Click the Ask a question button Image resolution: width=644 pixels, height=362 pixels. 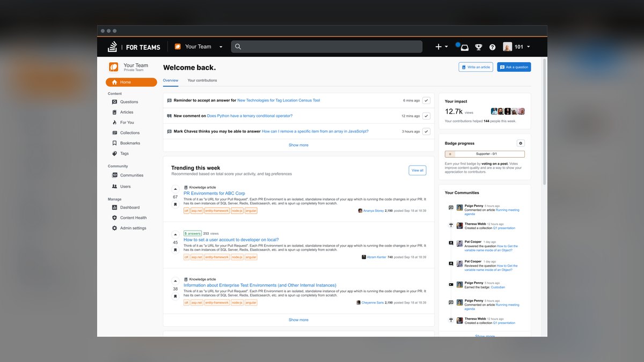click(514, 67)
